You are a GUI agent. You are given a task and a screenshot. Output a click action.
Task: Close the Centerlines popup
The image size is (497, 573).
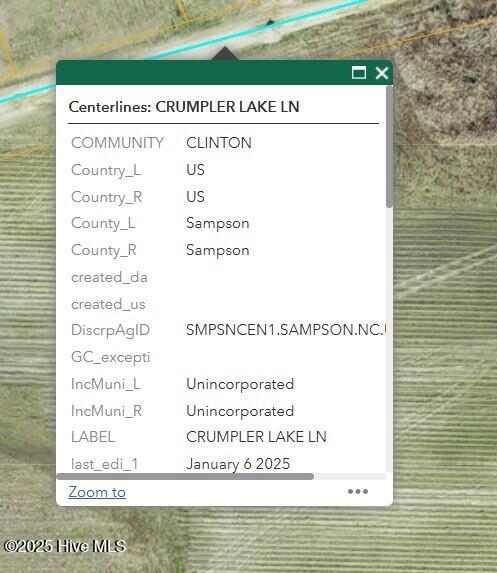click(x=382, y=73)
